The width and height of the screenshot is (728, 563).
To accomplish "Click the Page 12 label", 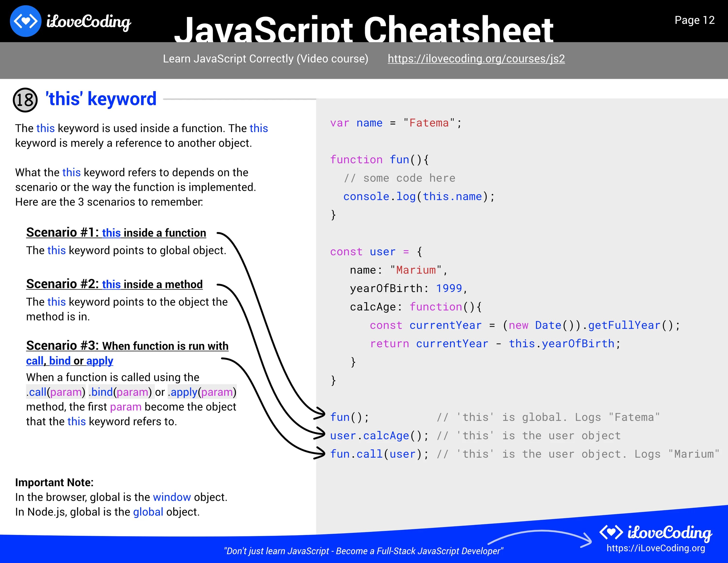I will coord(694,20).
